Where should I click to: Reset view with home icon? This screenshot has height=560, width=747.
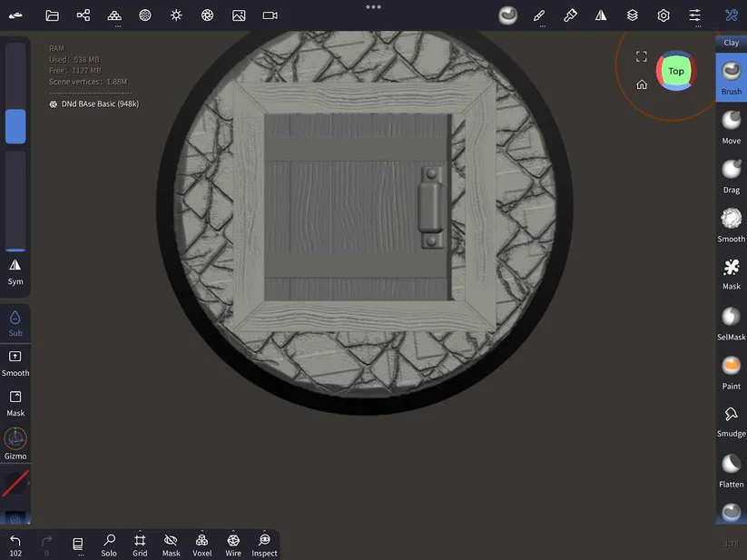coord(642,84)
